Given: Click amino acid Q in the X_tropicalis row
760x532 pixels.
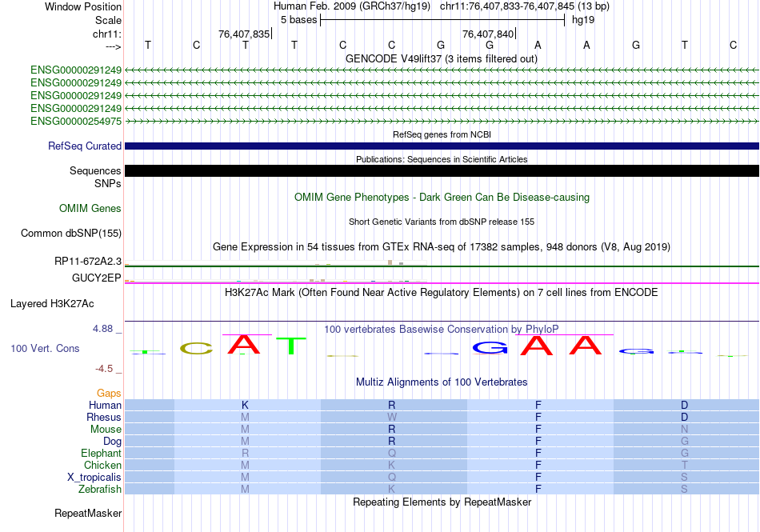Looking at the screenshot, I should click(x=392, y=478).
